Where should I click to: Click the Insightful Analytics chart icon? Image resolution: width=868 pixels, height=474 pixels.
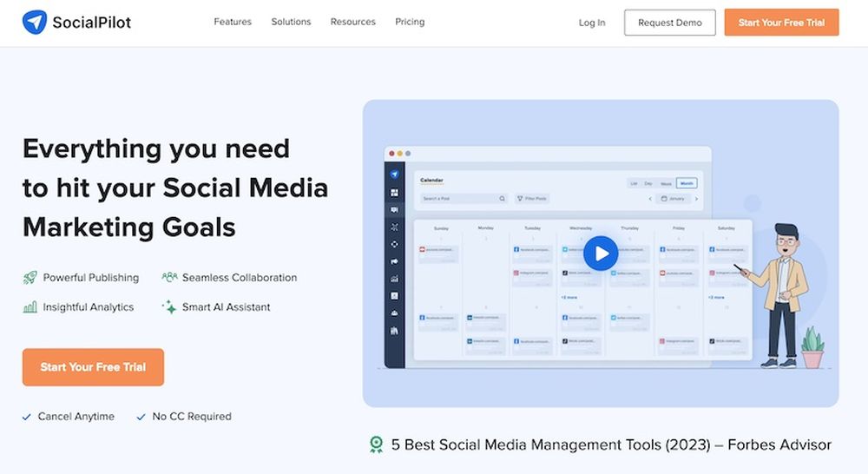30,306
